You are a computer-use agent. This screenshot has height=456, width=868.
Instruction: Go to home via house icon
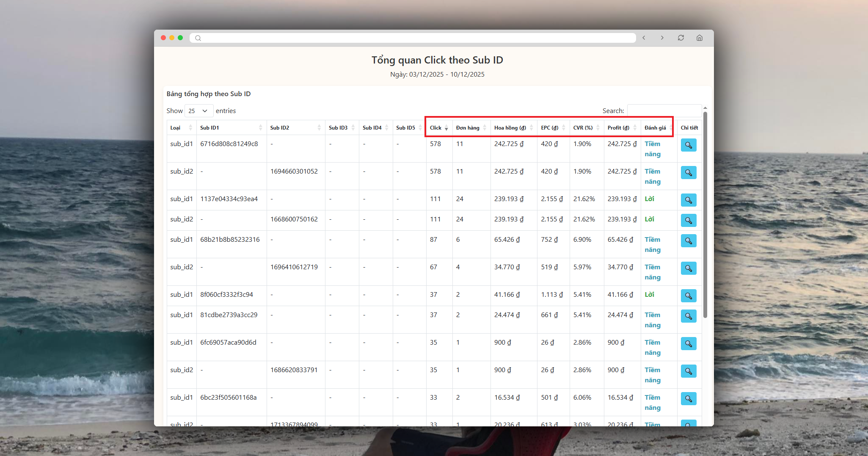[700, 38]
